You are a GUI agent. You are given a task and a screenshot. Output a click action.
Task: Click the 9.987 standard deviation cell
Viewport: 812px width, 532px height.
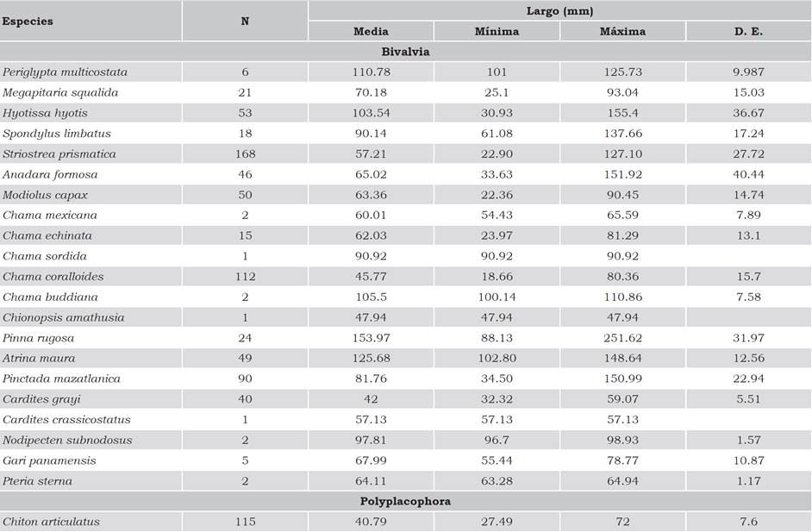tap(748, 72)
